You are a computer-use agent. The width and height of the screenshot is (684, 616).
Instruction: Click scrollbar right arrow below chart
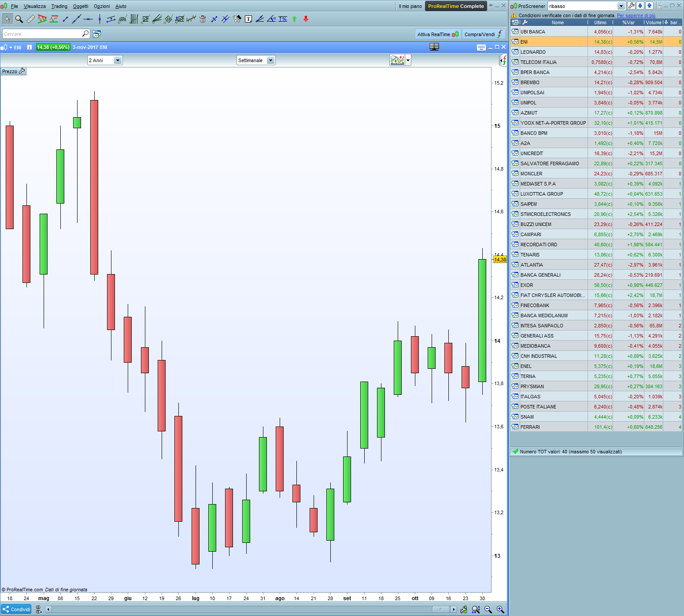pyautogui.click(x=454, y=609)
